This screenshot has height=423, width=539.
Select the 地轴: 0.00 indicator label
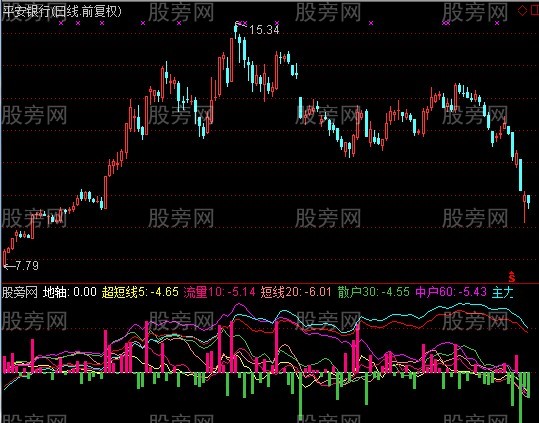click(x=69, y=292)
